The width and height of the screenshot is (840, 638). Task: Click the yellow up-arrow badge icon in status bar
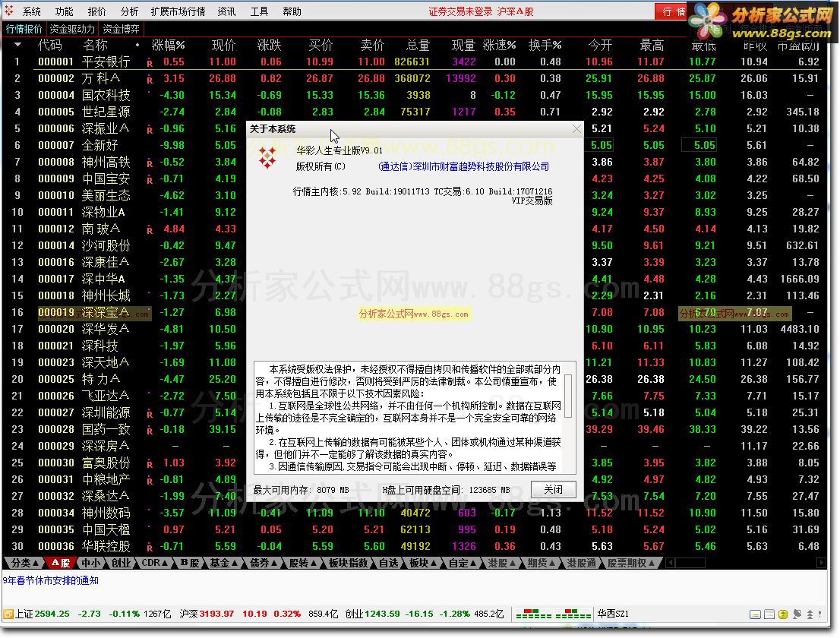[x=783, y=614]
